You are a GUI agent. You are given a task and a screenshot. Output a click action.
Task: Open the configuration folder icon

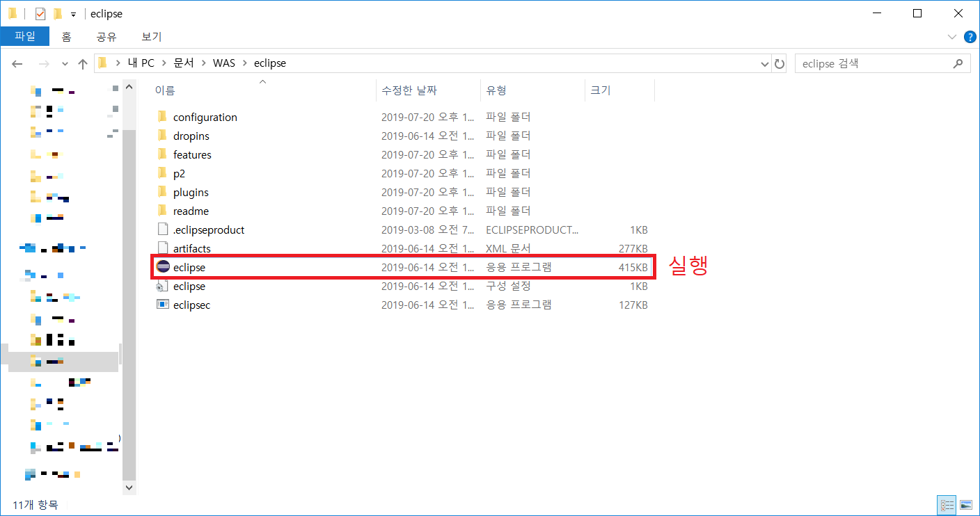pos(162,117)
